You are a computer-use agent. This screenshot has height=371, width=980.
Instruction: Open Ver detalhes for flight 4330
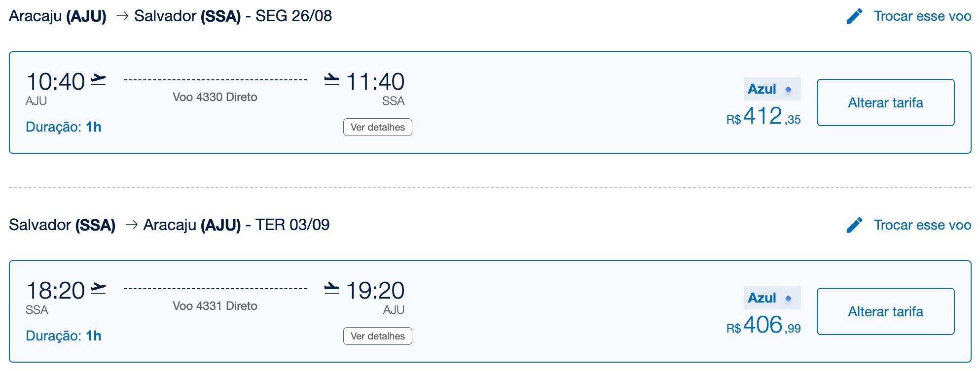(x=377, y=127)
